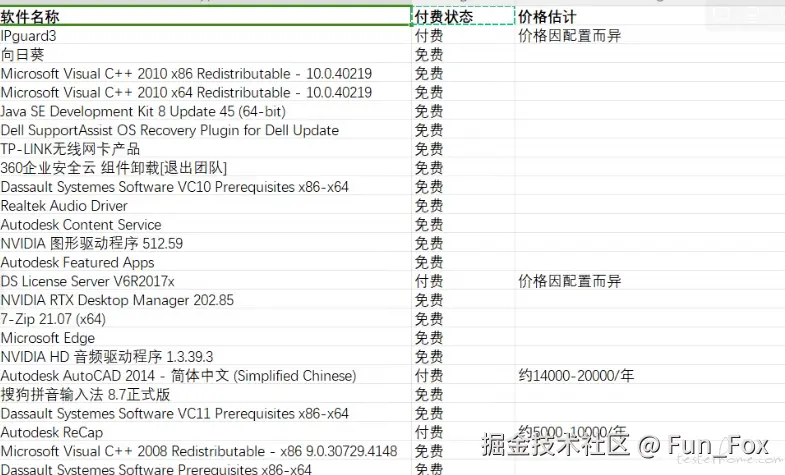Click 免费 status in NVIDIA 图形驱动程序 row
Image resolution: width=785 pixels, height=475 pixels.
click(x=463, y=244)
